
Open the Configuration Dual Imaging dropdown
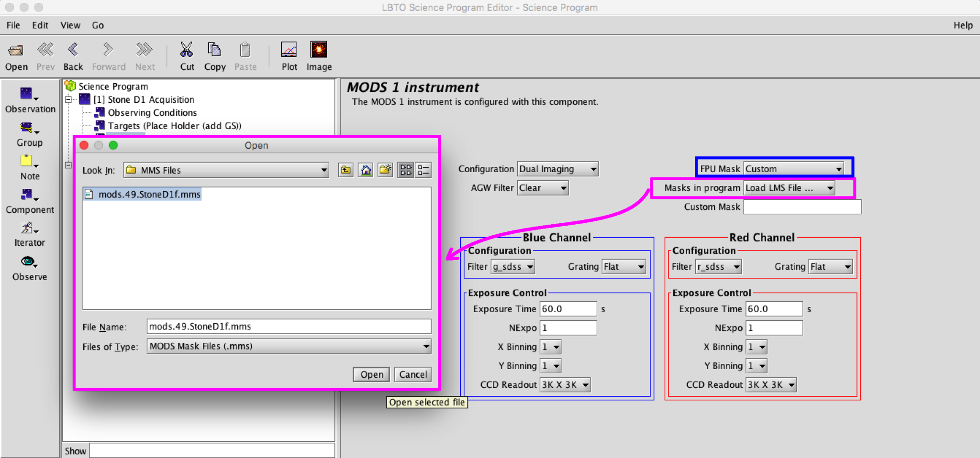pos(558,169)
